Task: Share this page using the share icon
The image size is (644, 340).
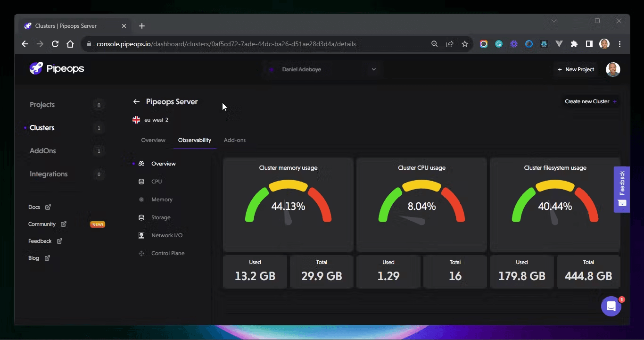Action: coord(450,44)
